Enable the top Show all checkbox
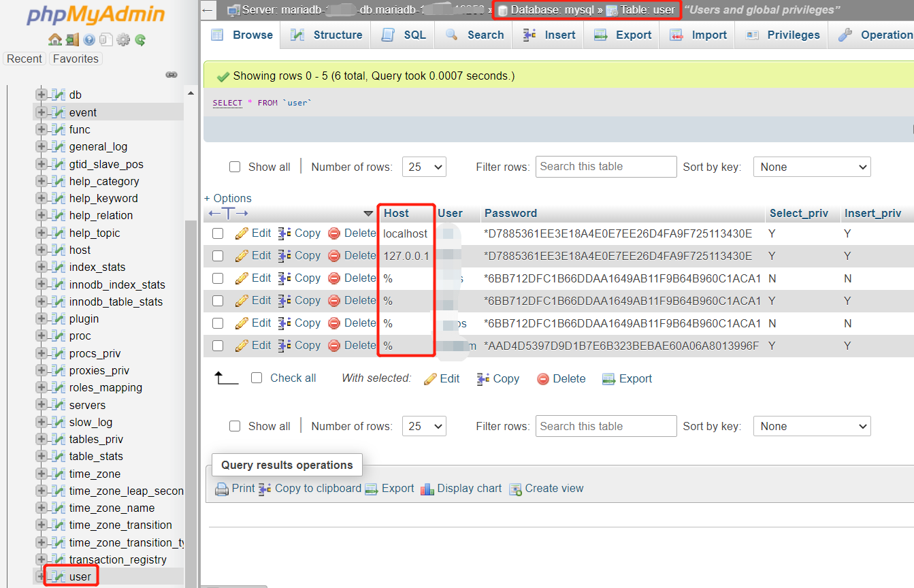Viewport: 914px width, 588px height. (x=235, y=167)
